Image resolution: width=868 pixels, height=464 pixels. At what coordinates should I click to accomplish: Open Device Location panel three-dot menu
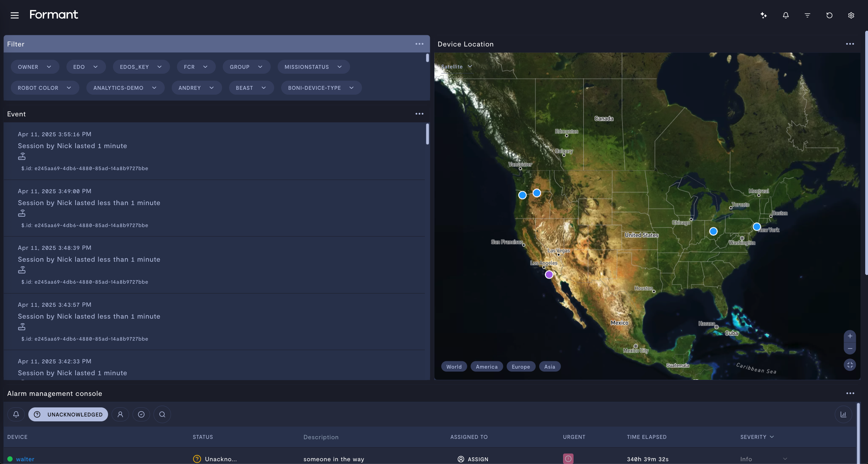click(x=850, y=44)
